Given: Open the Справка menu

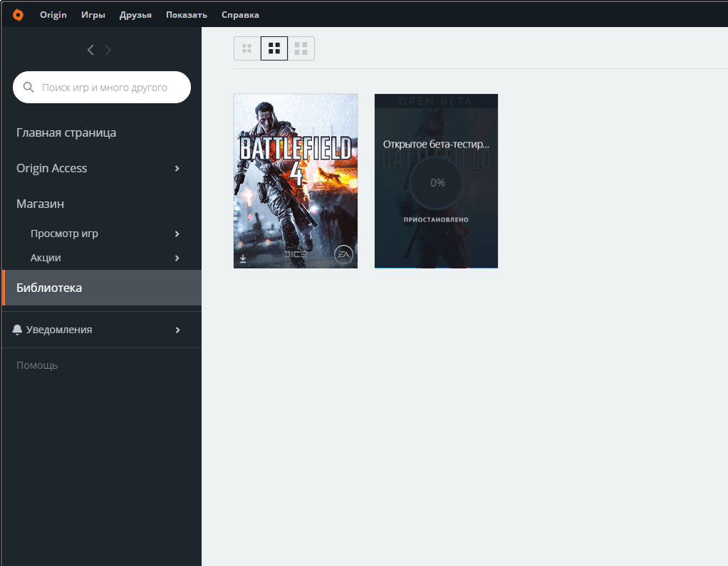Looking at the screenshot, I should pyautogui.click(x=240, y=15).
